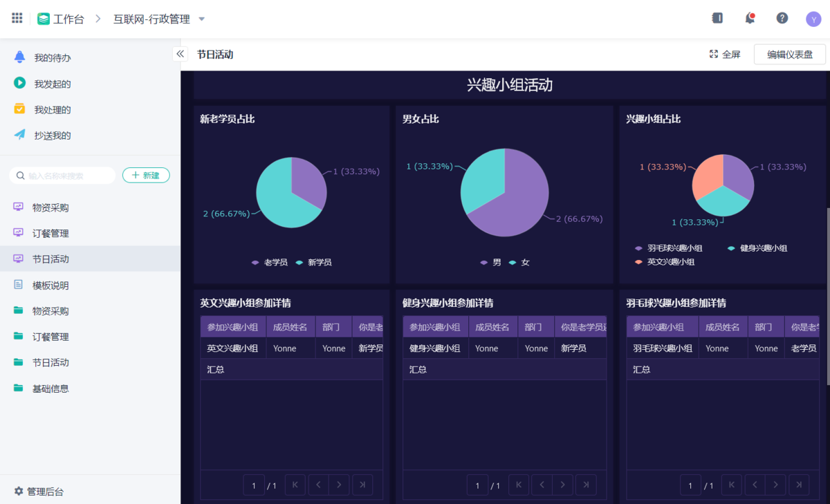Click the 我发起的 play icon

pyautogui.click(x=19, y=83)
